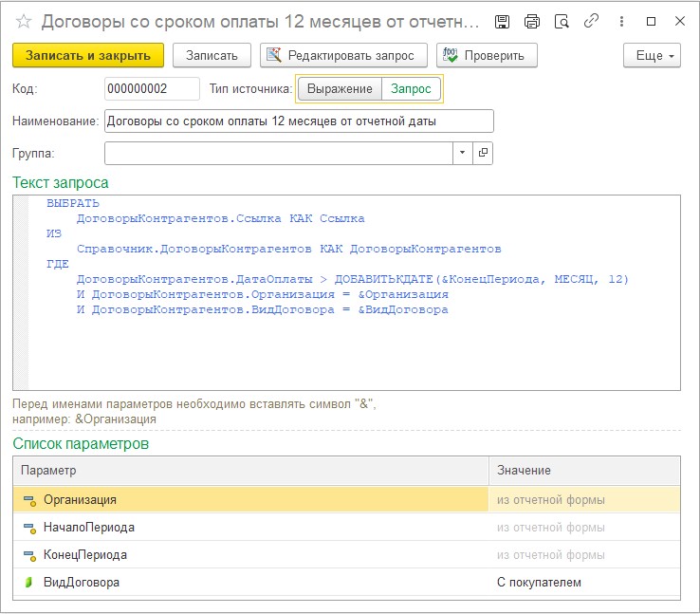The image size is (700, 614).
Task: Add form to favorites with star icon
Action: (x=23, y=22)
